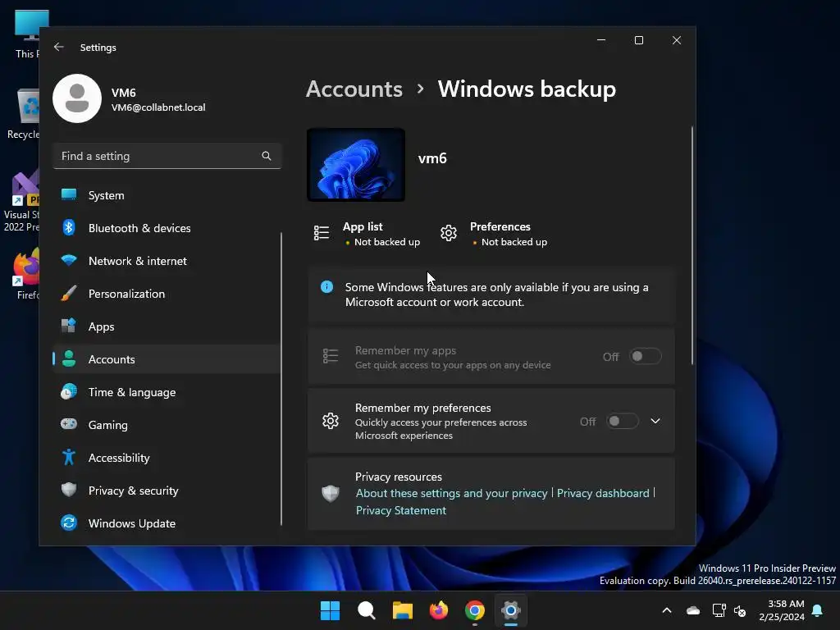Click the Remember my apps list icon

[x=331, y=356]
